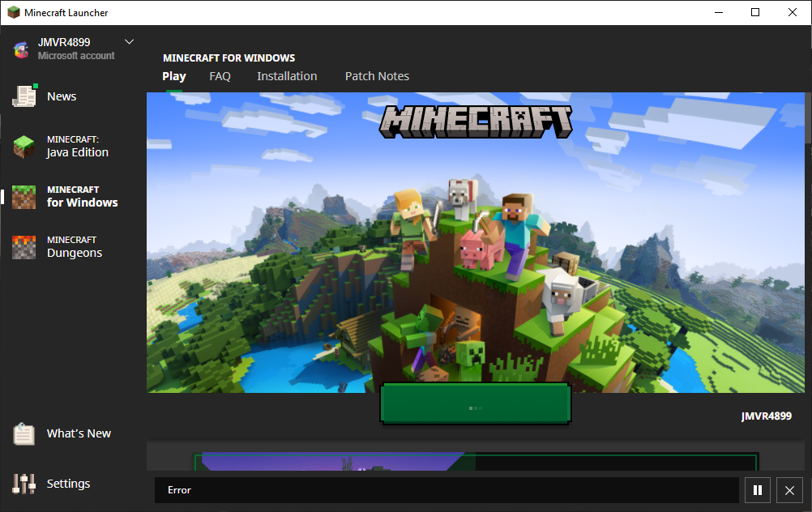Open the Installation tab

click(x=287, y=76)
